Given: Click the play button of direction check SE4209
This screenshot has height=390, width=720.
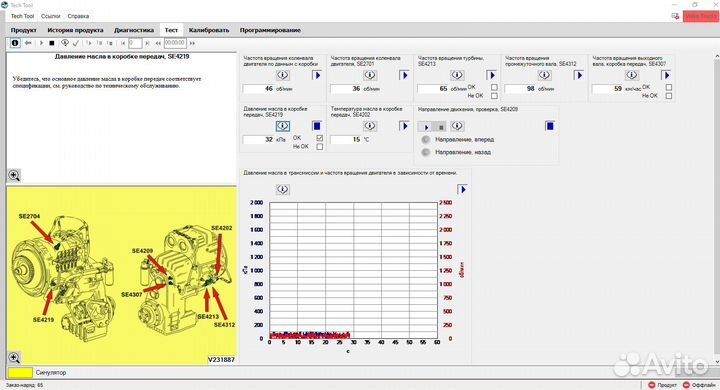Looking at the screenshot, I should tap(426, 127).
